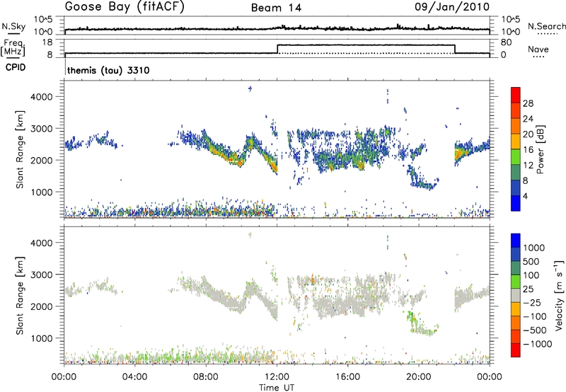This screenshot has height=392, width=566.
Task: Click the yellow-orange Power segment between 16 and 20
Action: point(516,141)
